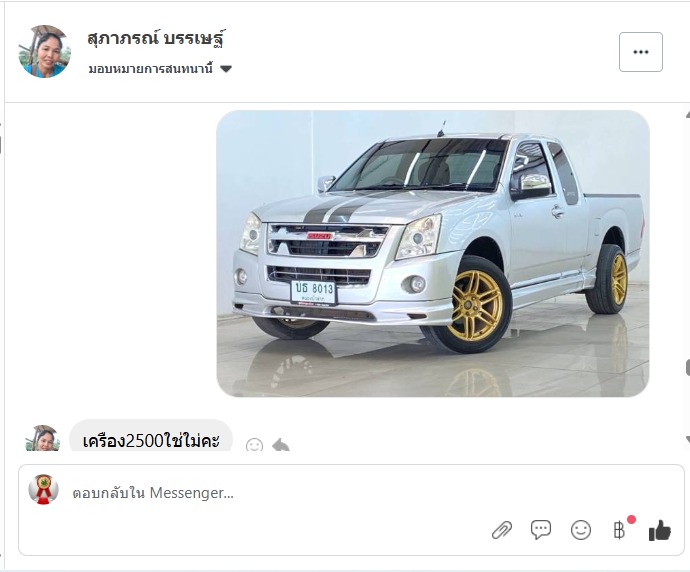This screenshot has height=572, width=690.
Task: Click sender avatar beside incoming message
Action: 43,438
